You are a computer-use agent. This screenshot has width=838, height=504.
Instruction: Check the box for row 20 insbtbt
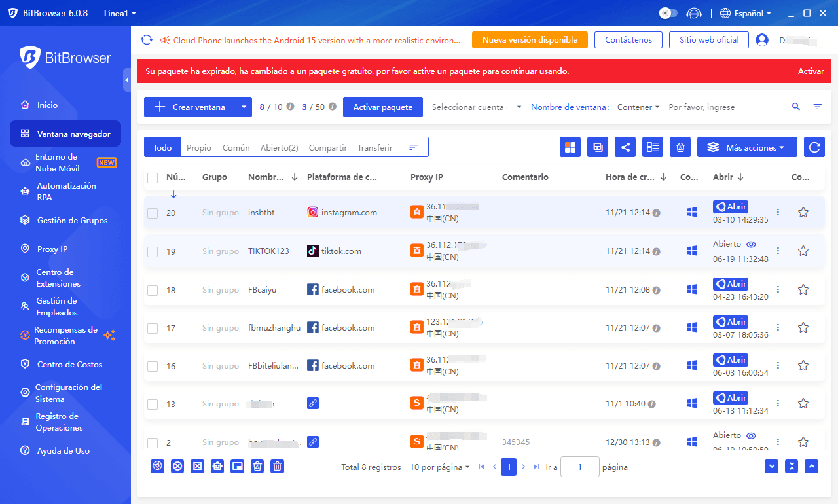point(153,213)
